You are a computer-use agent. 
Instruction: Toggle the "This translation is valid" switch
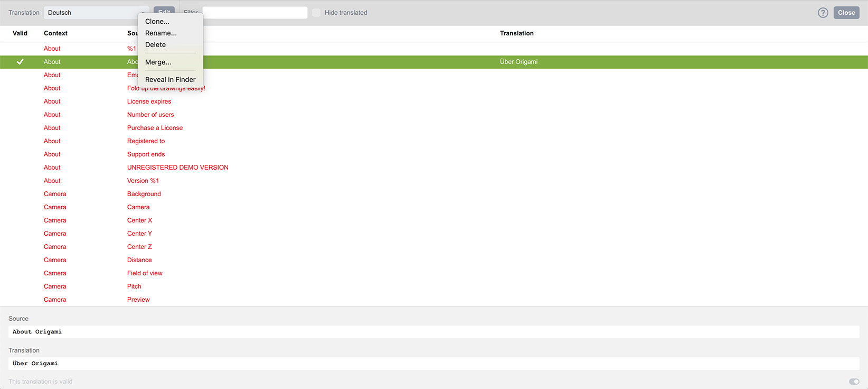[x=854, y=382]
